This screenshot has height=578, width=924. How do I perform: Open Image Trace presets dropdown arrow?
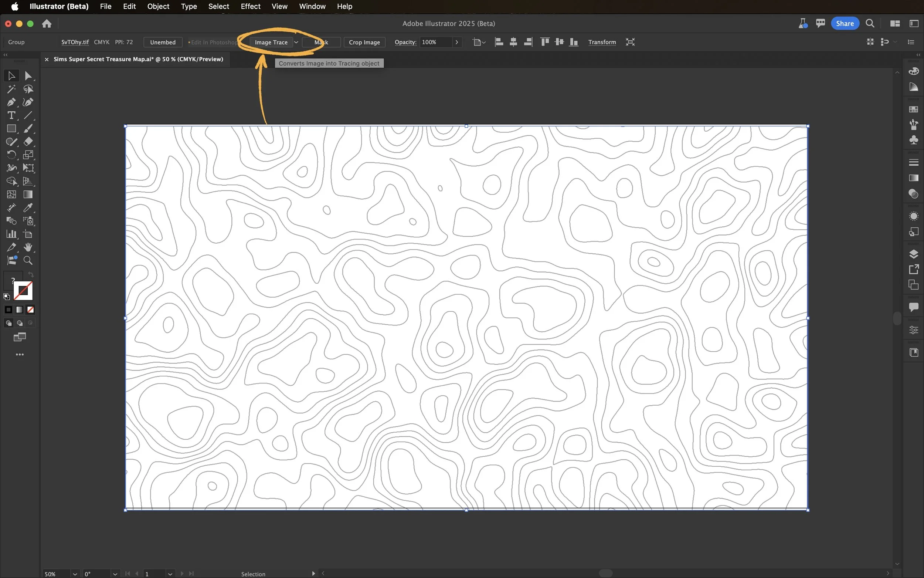(x=296, y=42)
